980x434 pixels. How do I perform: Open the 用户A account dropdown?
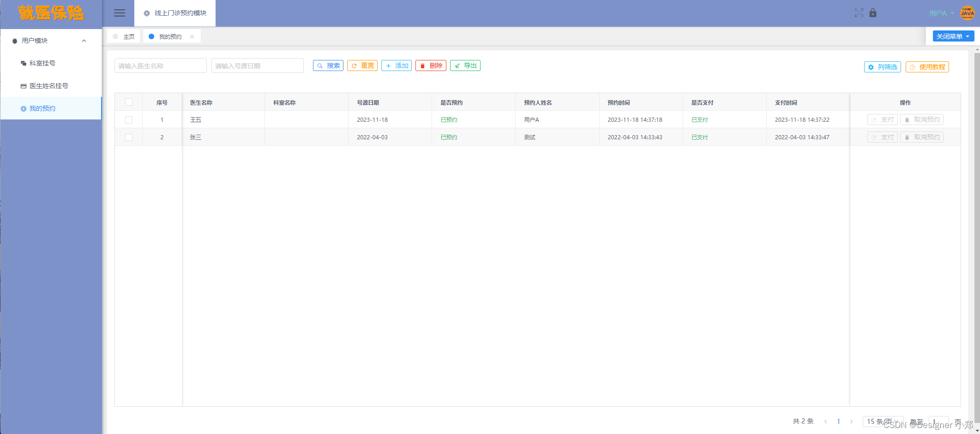click(941, 13)
